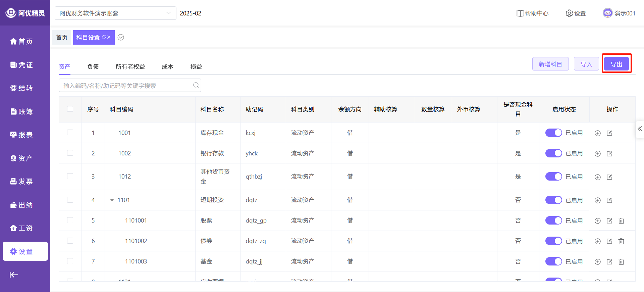Click the edit icon for 银行存款 row
This screenshot has height=292, width=644.
(609, 154)
